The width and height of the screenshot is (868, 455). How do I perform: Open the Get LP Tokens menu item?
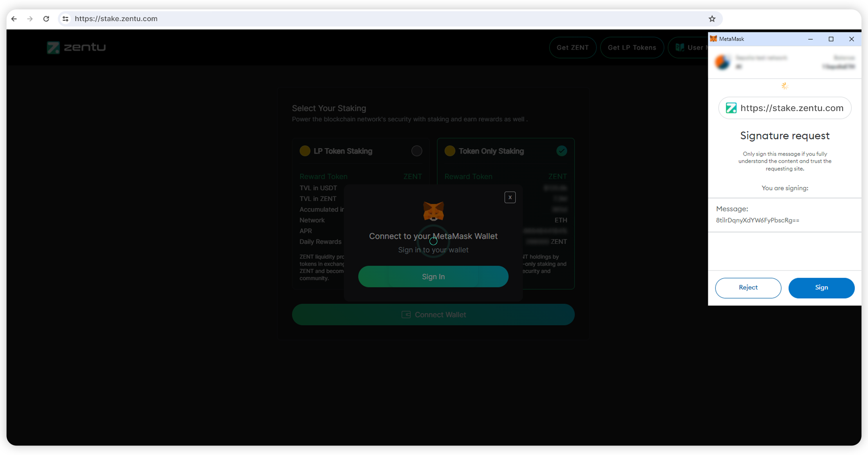631,48
